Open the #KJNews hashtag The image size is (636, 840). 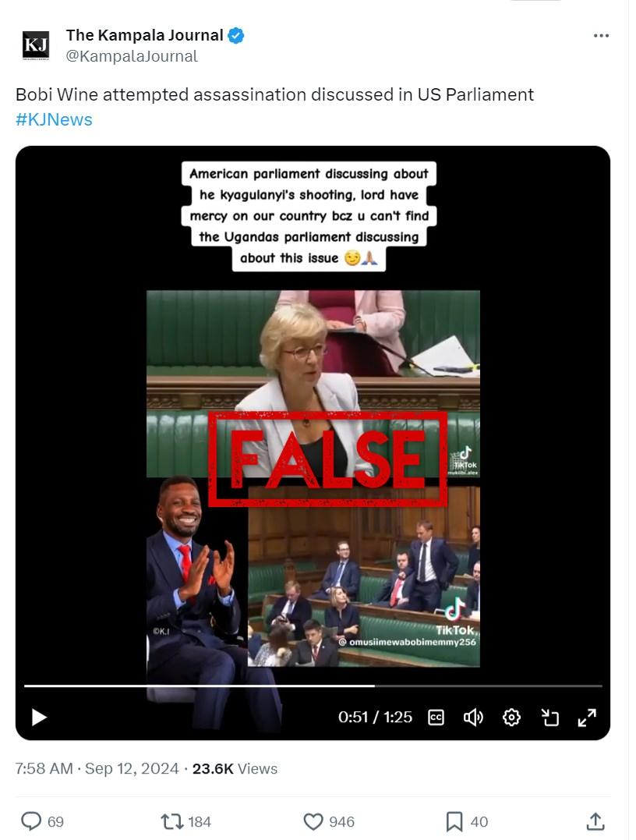click(54, 119)
